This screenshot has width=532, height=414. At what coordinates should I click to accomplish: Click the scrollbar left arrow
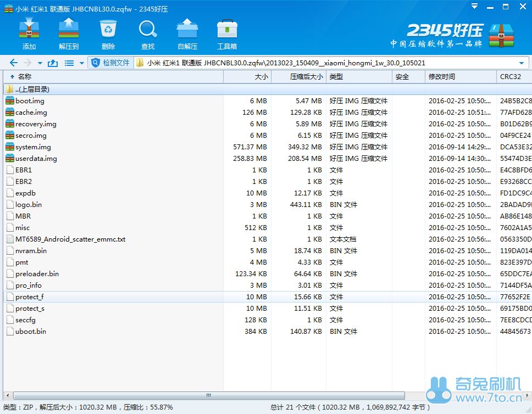(x=8, y=395)
